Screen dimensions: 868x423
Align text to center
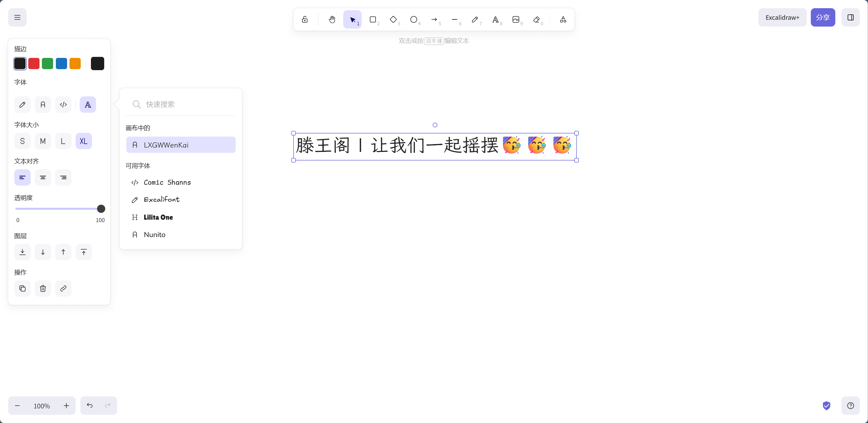coord(43,177)
